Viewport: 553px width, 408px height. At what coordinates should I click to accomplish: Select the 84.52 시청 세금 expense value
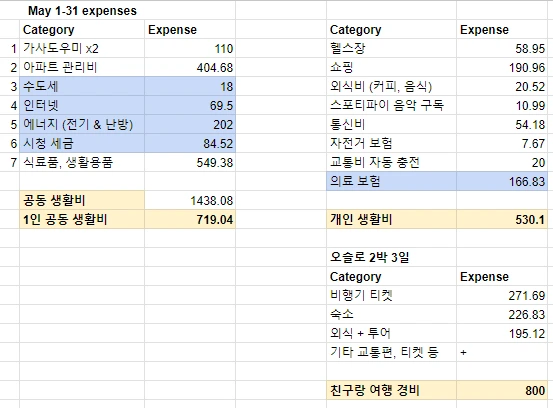[190, 144]
